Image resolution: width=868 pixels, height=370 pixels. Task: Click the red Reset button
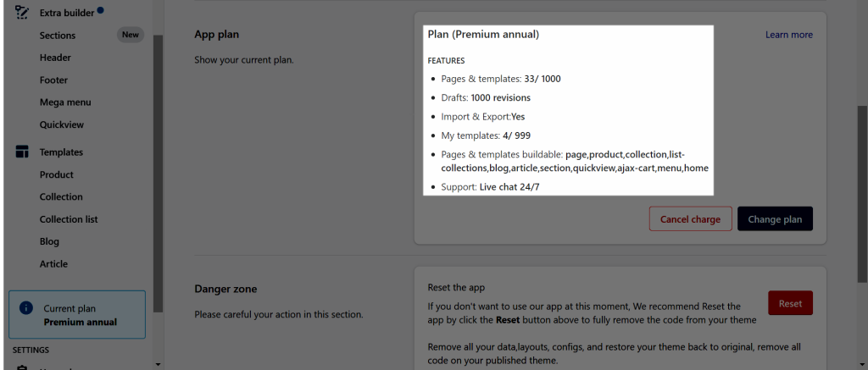pyautogui.click(x=790, y=303)
